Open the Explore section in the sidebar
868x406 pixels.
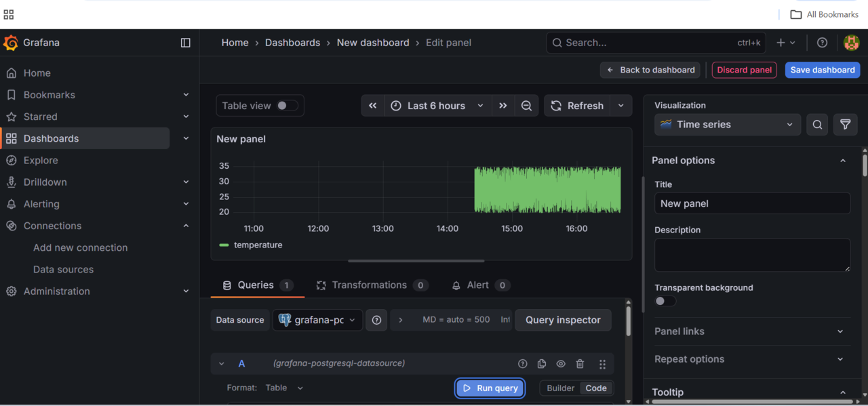pos(41,160)
